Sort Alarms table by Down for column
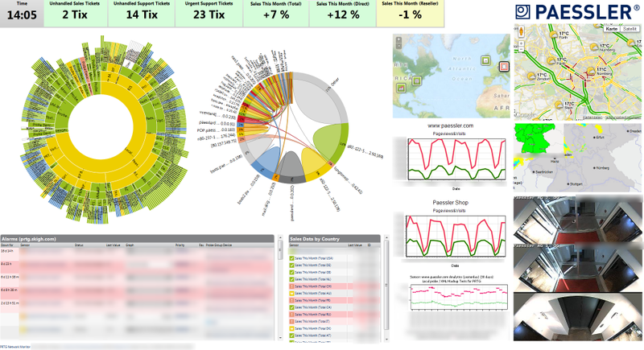Image resolution: width=644 pixels, height=350 pixels. tap(7, 245)
